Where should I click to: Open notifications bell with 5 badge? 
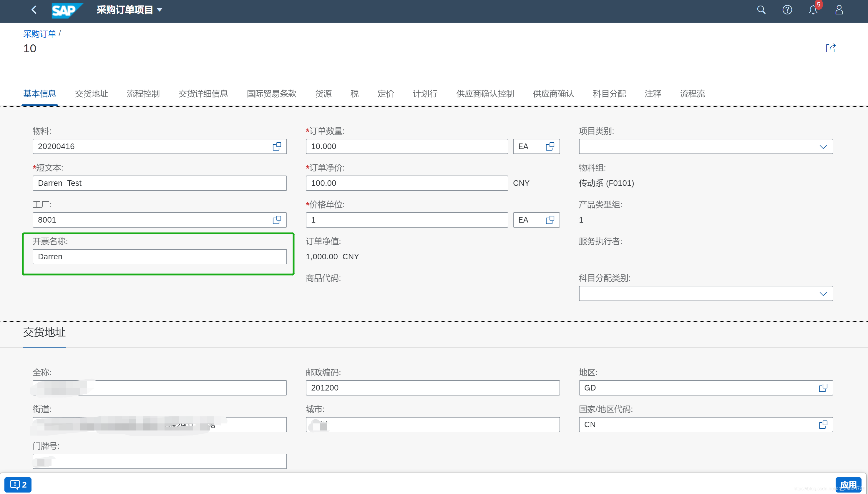[x=813, y=9]
